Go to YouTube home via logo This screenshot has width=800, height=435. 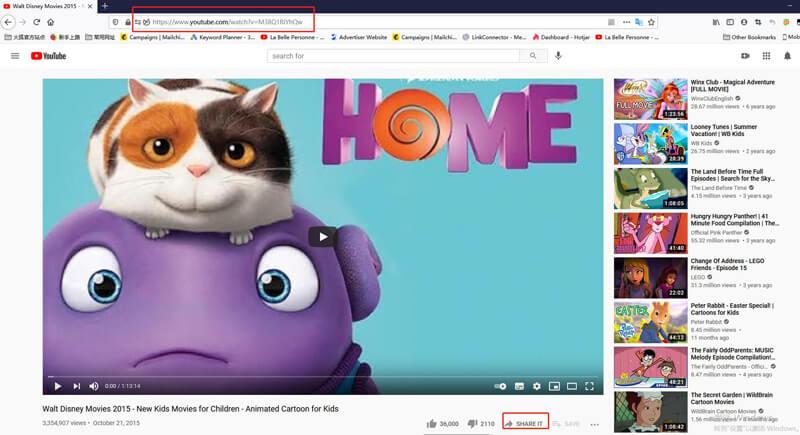(x=48, y=56)
